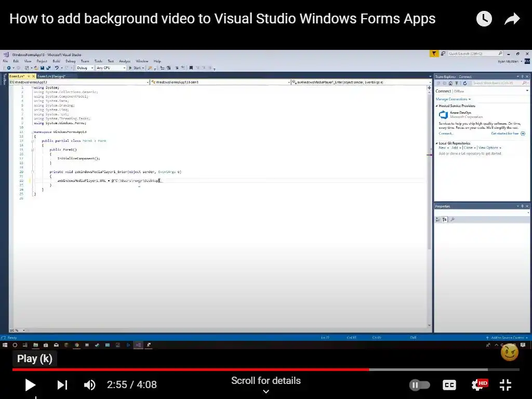Toggle the autoplay switch
532x399 pixels.
420,385
